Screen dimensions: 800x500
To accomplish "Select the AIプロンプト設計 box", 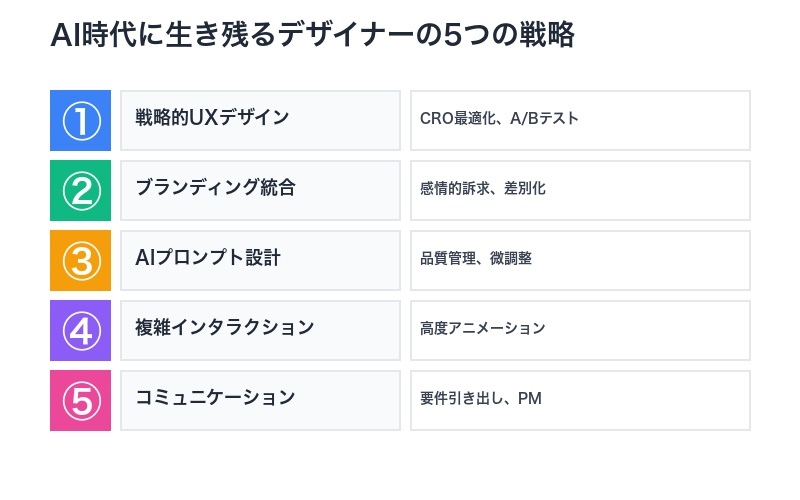I will point(260,260).
